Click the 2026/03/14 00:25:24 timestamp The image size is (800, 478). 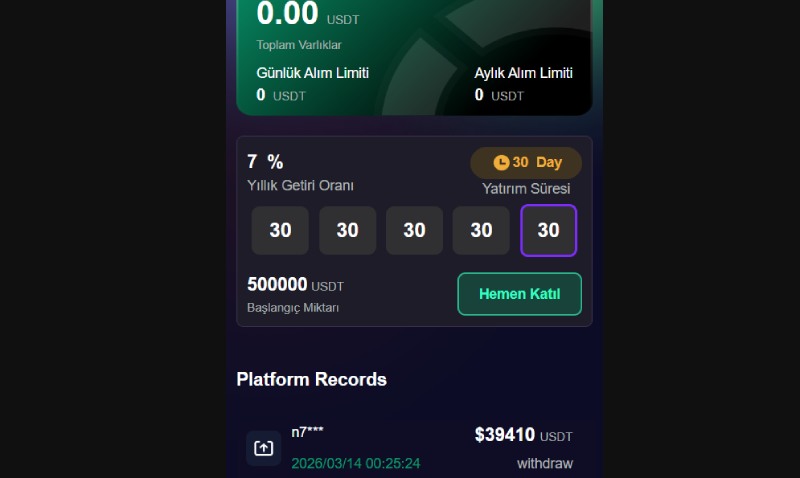tap(355, 464)
